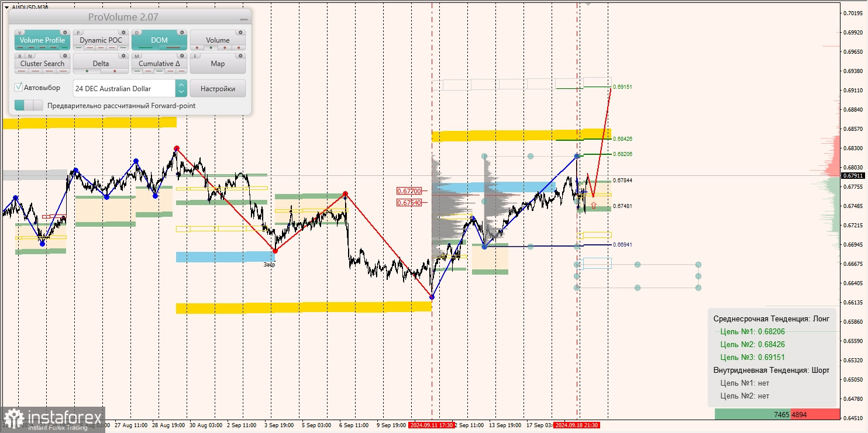
Task: Click the AUDUSD,M30 chart title triangle
Action: pyautogui.click(x=6, y=7)
